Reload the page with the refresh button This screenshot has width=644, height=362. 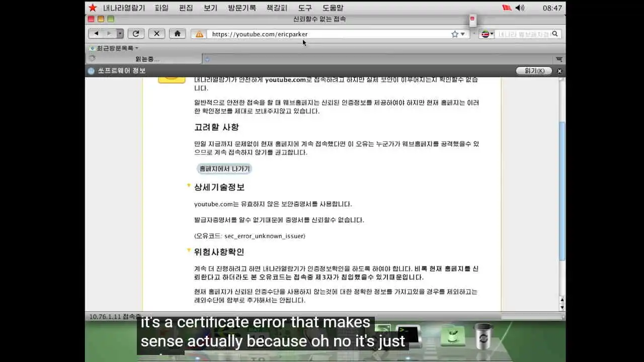(136, 34)
